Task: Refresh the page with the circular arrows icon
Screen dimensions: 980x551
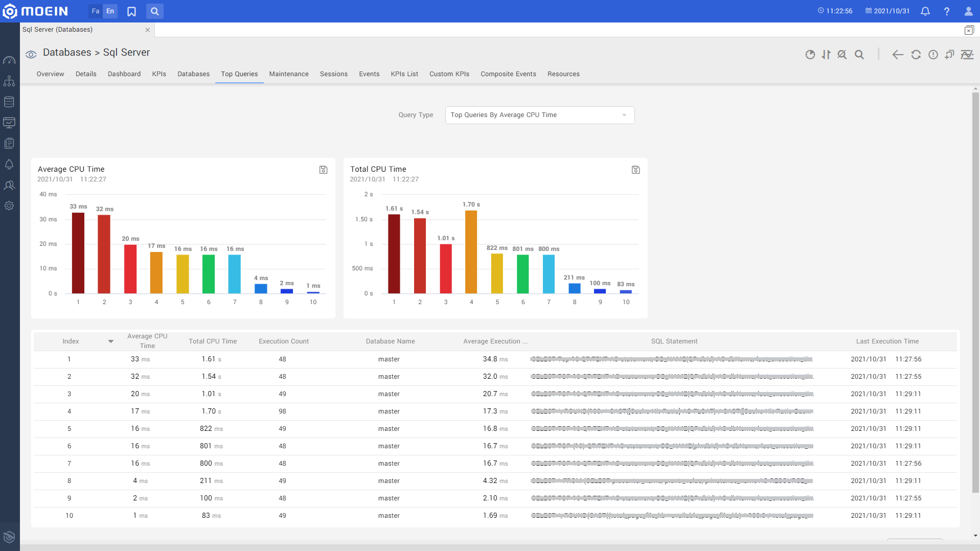Action: (916, 55)
